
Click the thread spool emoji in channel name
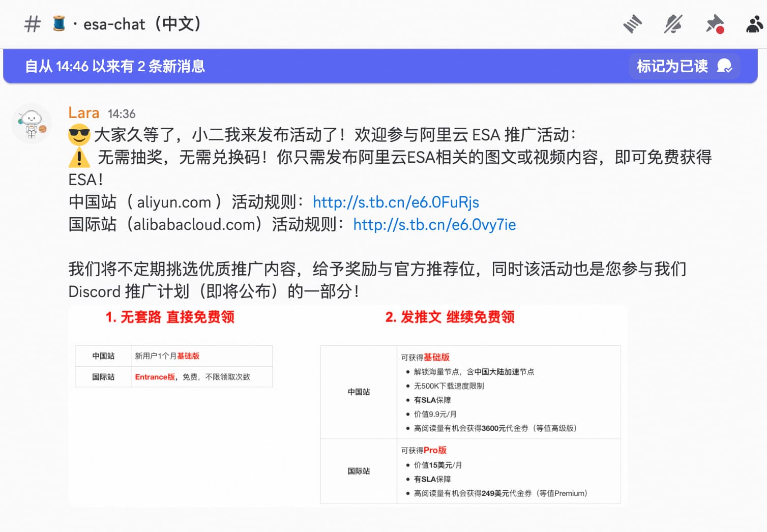click(59, 23)
